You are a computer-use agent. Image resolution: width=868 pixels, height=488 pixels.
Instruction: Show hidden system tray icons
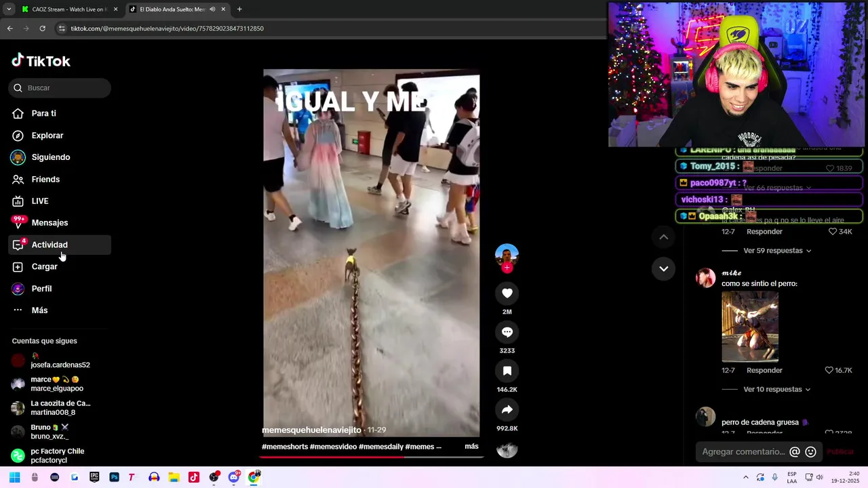tap(745, 477)
